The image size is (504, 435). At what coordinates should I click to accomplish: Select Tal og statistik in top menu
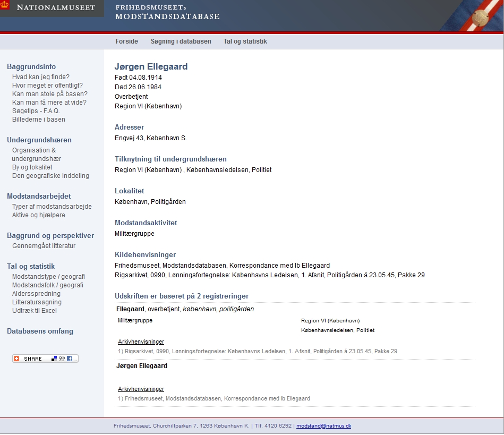(x=245, y=41)
